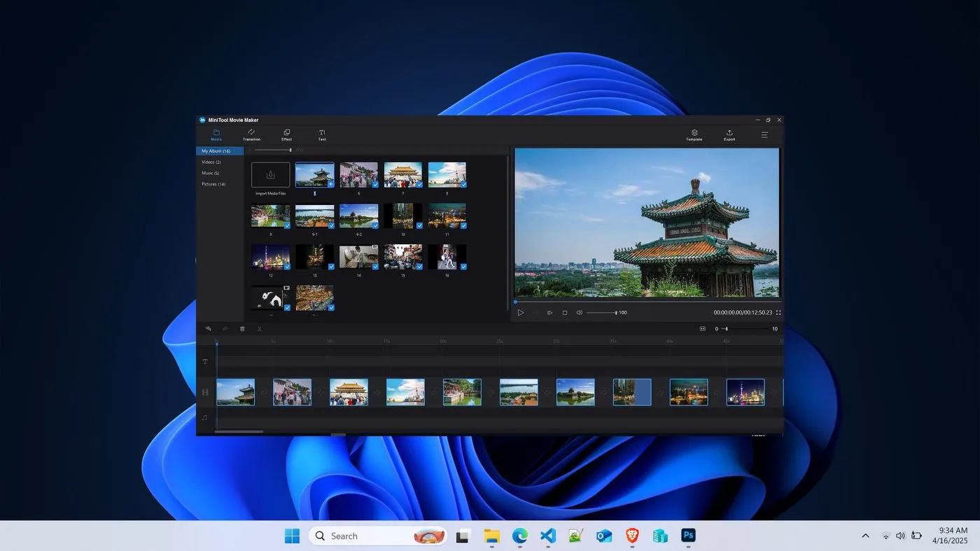Open the hamburger menu
Image resolution: width=980 pixels, height=551 pixels.
764,134
